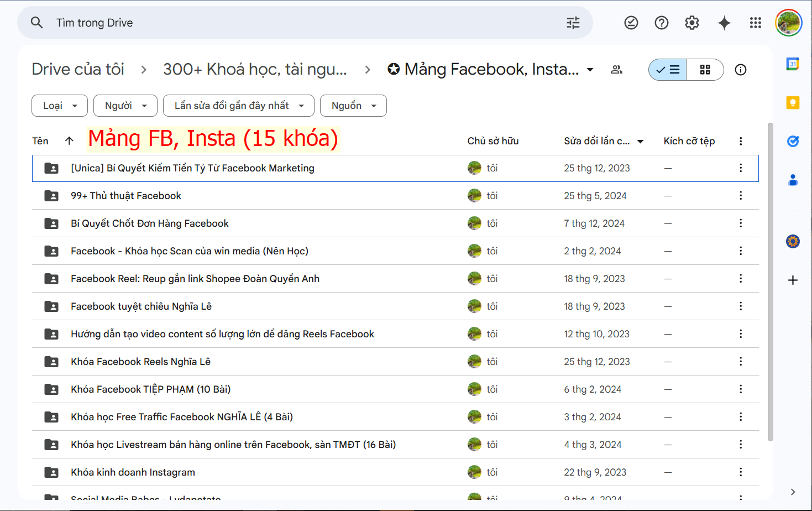812x511 pixels.
Task: Open the Google apps grid
Action: [756, 23]
